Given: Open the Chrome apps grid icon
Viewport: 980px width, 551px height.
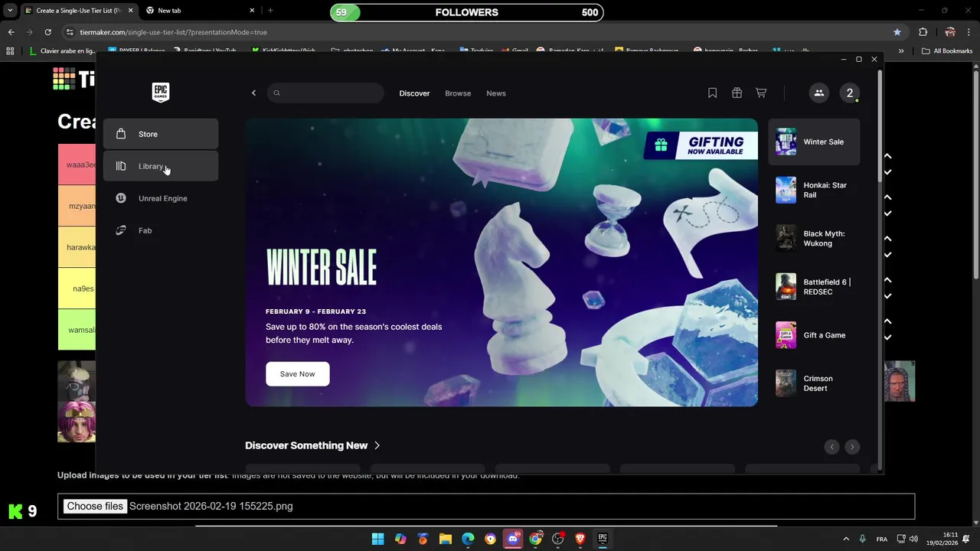Looking at the screenshot, I should tap(10, 51).
